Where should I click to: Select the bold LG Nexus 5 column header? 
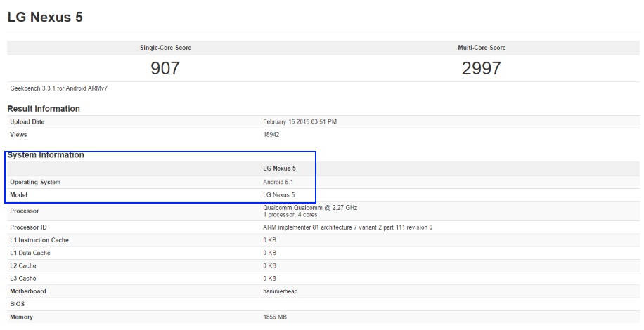click(279, 169)
